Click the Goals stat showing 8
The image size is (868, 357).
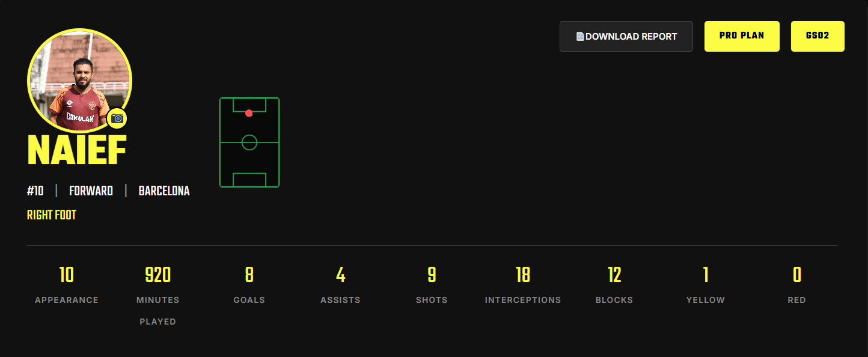point(249,275)
